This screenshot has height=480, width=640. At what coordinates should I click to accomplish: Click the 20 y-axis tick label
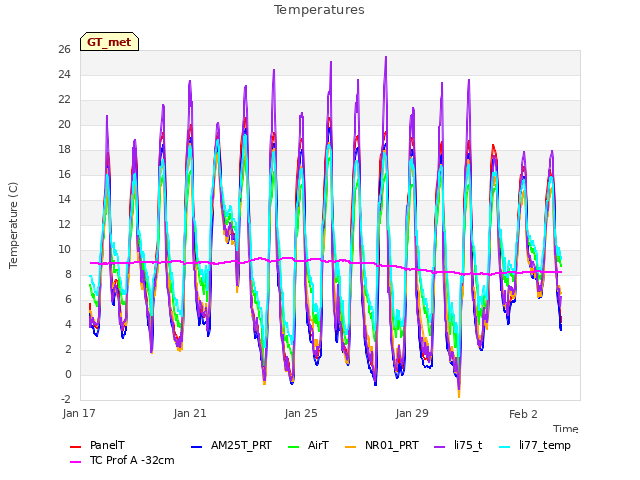click(x=64, y=124)
